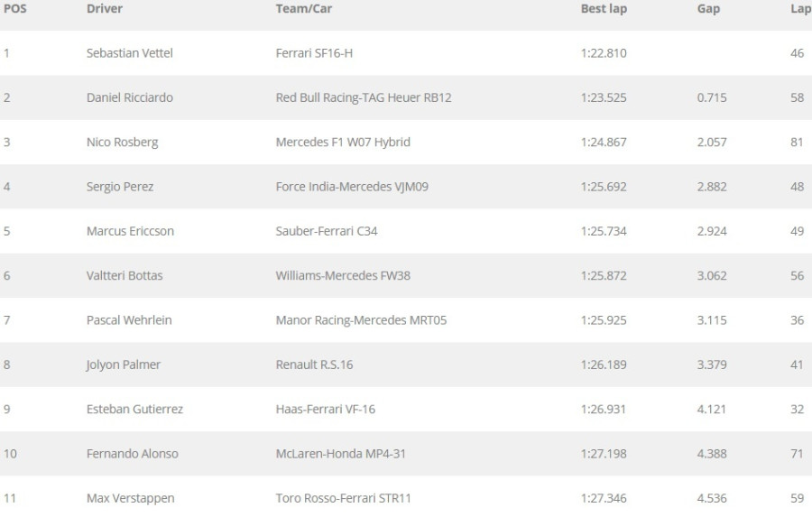Click Sergio Perez's name
The image size is (812, 517).
(120, 187)
